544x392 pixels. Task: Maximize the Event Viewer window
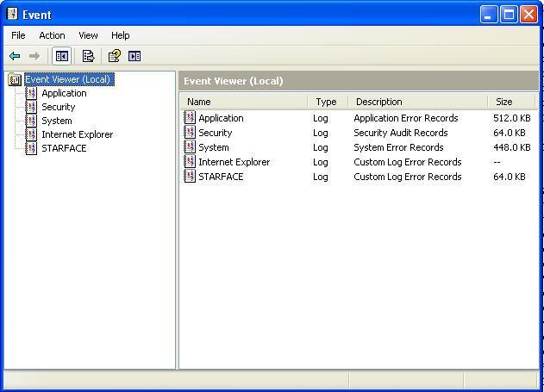pos(509,15)
